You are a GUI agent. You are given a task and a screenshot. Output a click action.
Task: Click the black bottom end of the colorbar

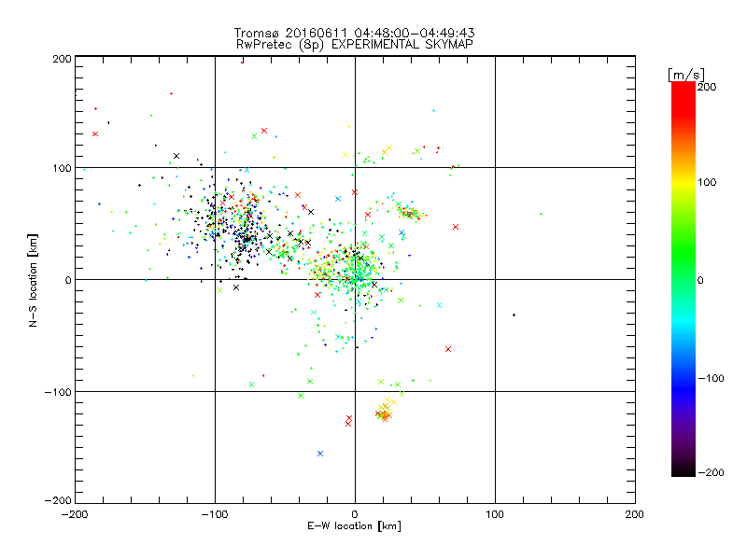pyautogui.click(x=684, y=470)
